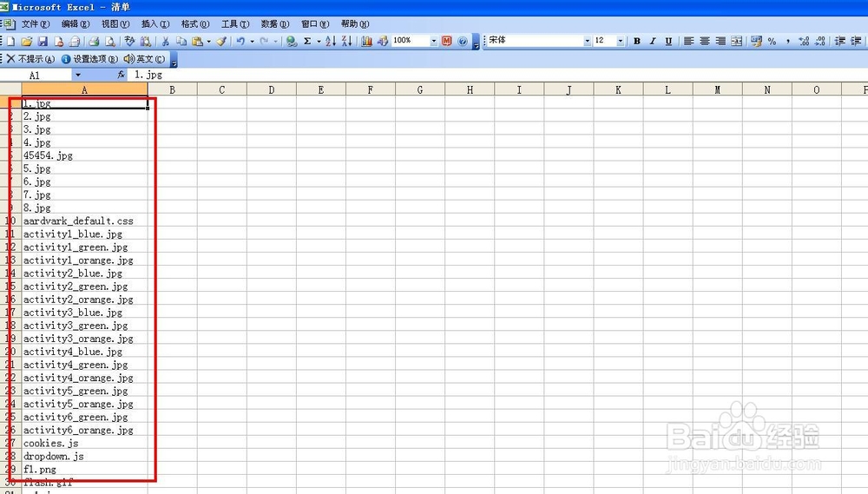This screenshot has height=494, width=868.
Task: Open Excel Help question mark icon
Action: pyautogui.click(x=463, y=41)
